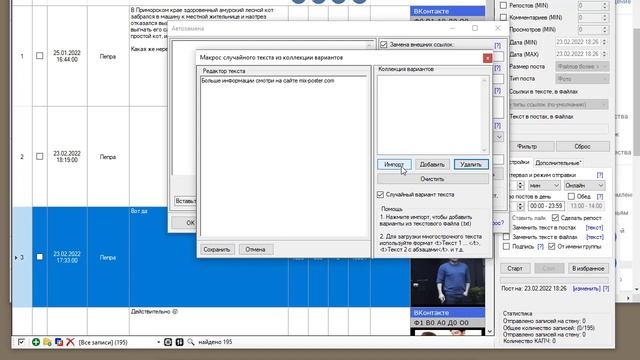
Task: Open the мин interval units dropdown
Action: click(x=544, y=185)
